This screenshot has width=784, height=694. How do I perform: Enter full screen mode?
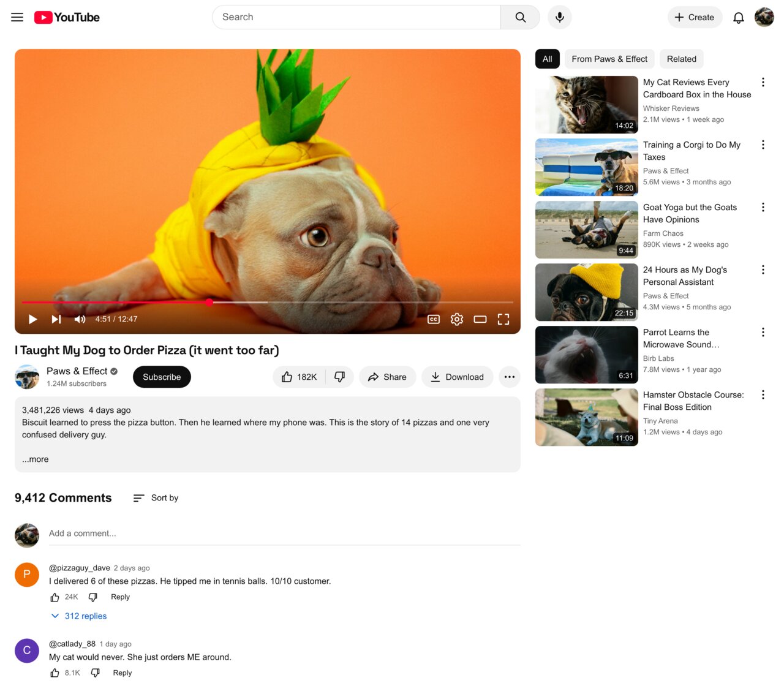point(503,319)
